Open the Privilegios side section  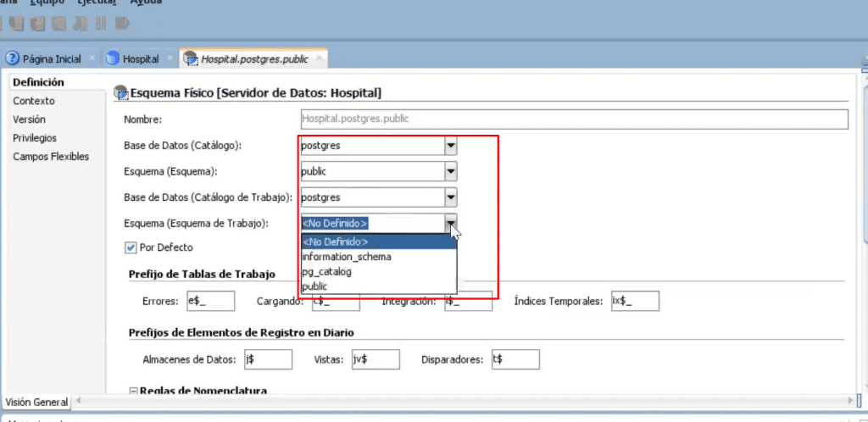click(35, 138)
